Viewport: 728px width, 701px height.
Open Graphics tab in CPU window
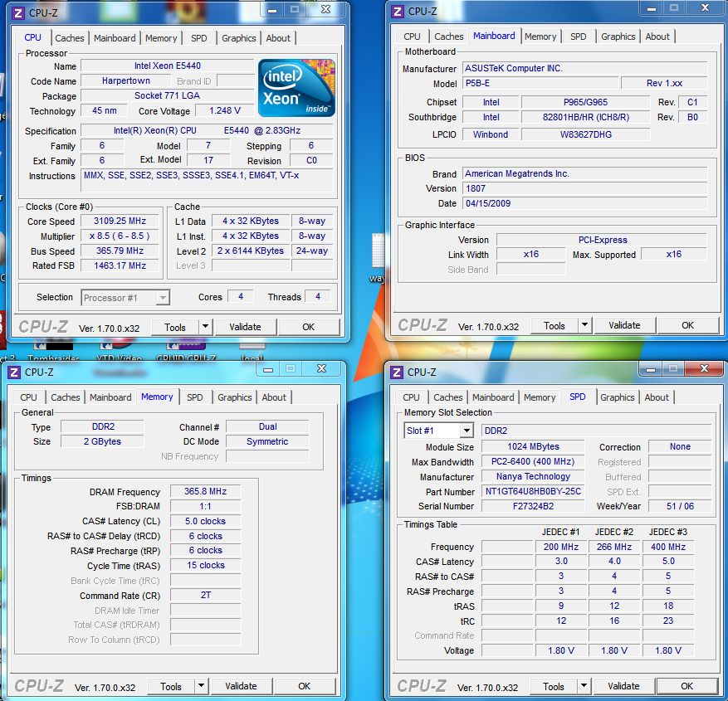click(238, 38)
